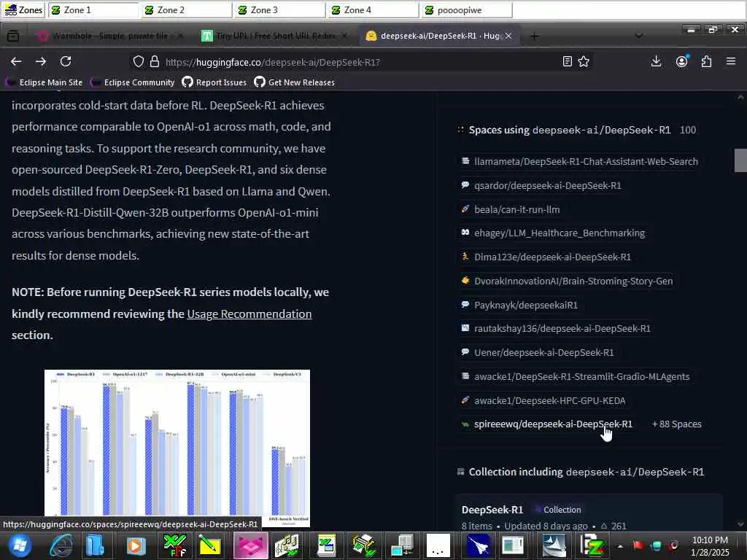Switch to poooopiwe zone tab
The height and width of the screenshot is (560, 747).
[468, 10]
